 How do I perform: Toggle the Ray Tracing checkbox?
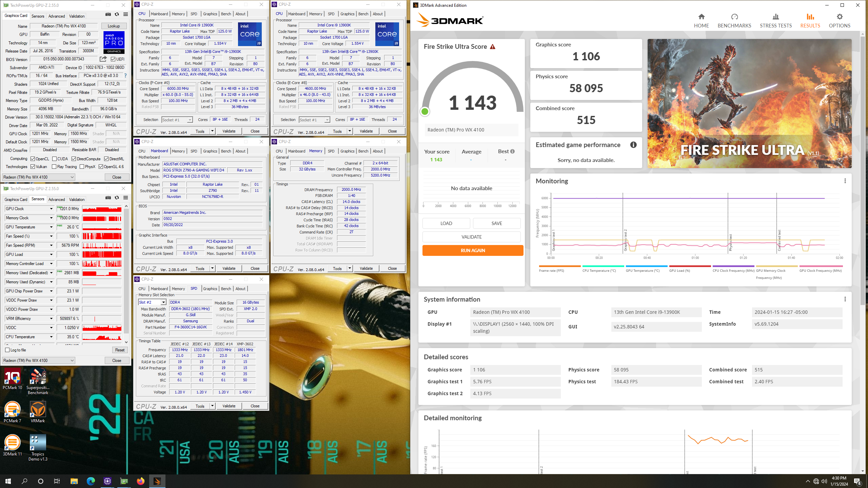point(54,166)
